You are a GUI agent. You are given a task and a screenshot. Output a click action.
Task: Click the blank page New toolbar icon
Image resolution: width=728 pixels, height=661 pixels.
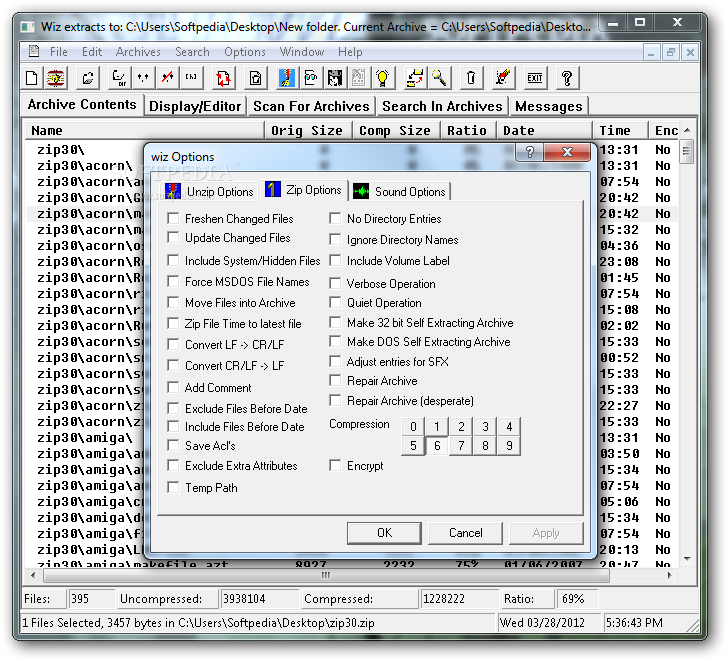tap(32, 78)
